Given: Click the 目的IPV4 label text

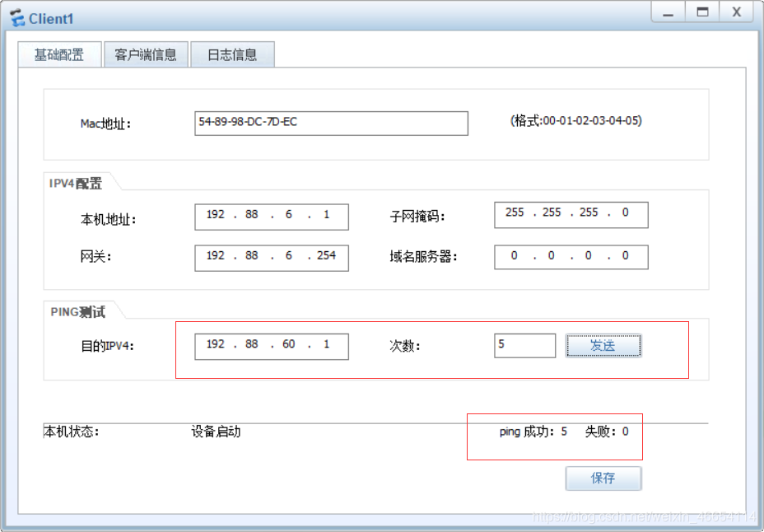Looking at the screenshot, I should tap(107, 347).
